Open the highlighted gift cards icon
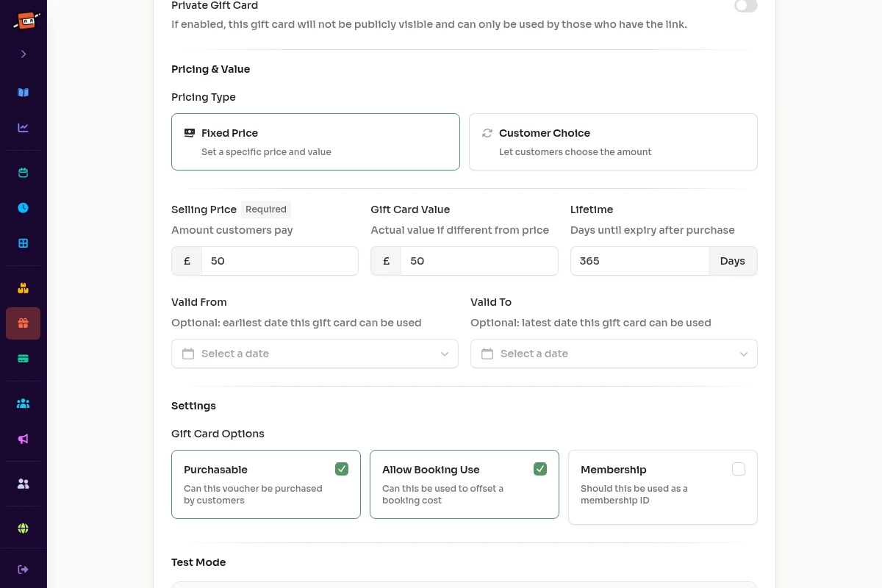 point(24,323)
